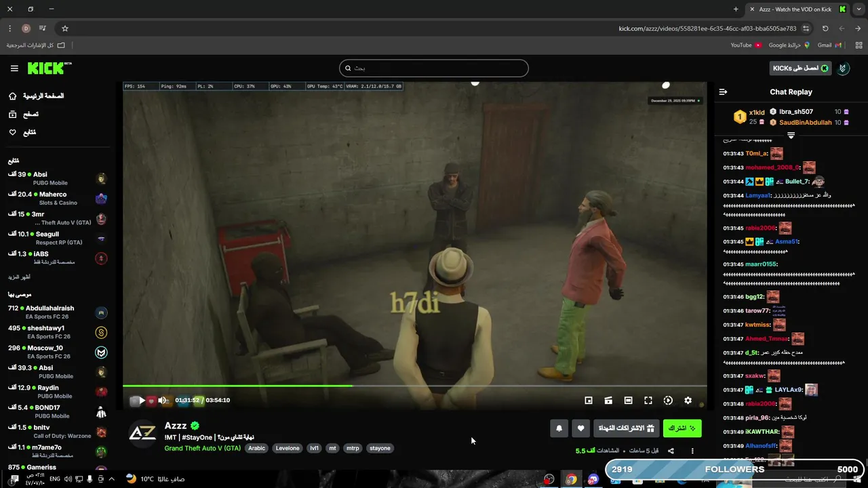Viewport: 868px width, 488px height.
Task: Select the lvl1 tag
Action: 314,448
